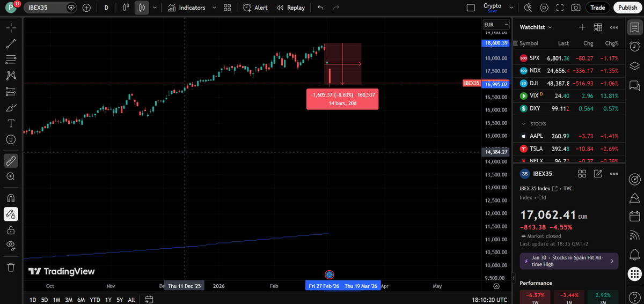Open the quick search icon
644x304 pixels.
tap(528, 8)
